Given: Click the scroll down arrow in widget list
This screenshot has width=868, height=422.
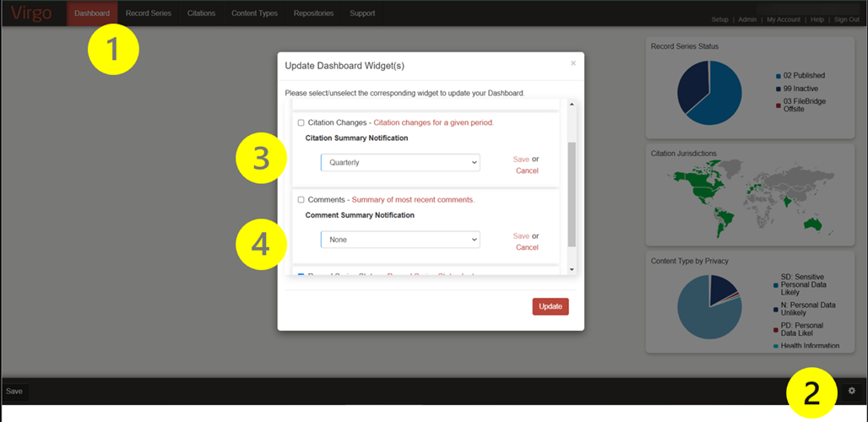Looking at the screenshot, I should 572,269.
